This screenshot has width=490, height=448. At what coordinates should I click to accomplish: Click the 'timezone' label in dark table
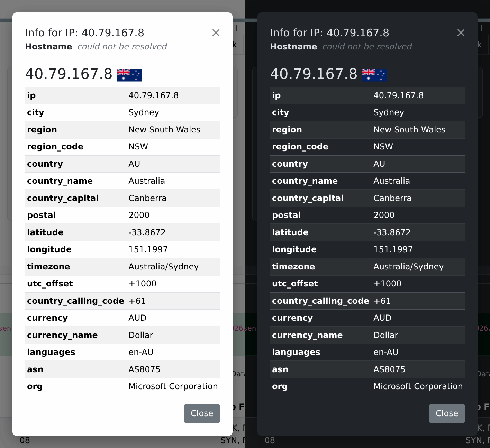293,267
